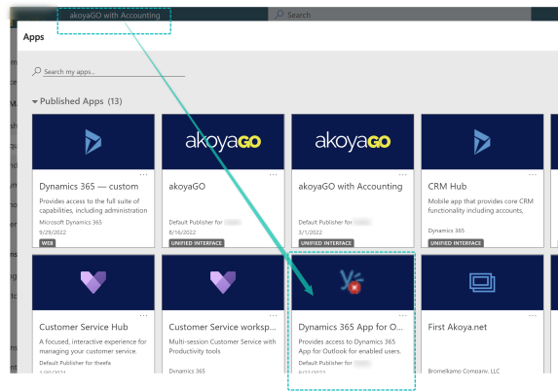Screen dimensions: 558x392
Task: Open more options for Customer Service Hub
Action: [143, 315]
